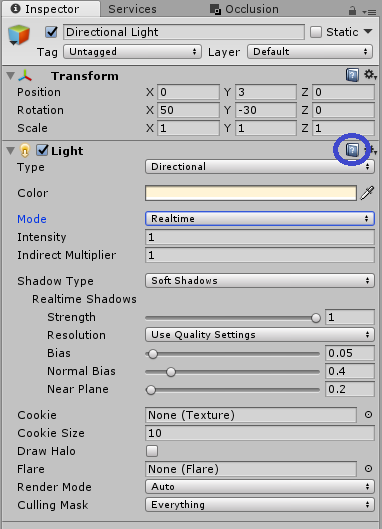Click the Flare None (Flare) field
Image resolution: width=382 pixels, height=529 pixels.
coord(251,469)
